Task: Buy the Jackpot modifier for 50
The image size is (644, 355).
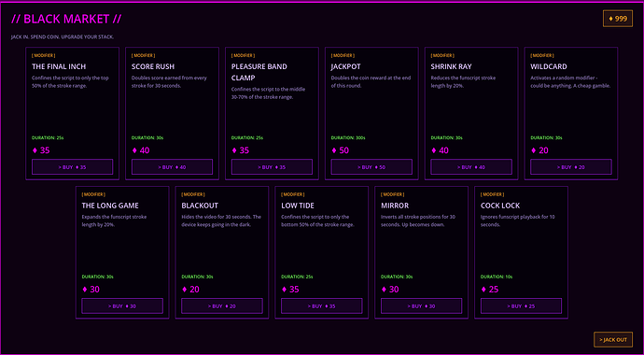Action: point(371,167)
